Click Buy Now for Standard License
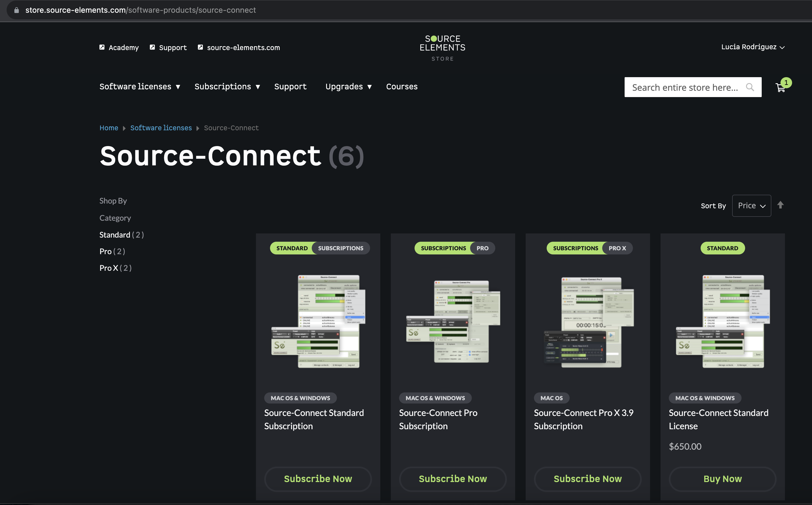 pyautogui.click(x=722, y=479)
